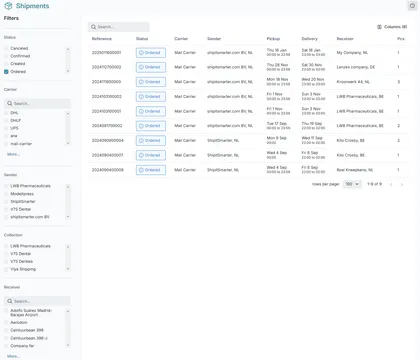Click receiver cell My Company, NL
The height and width of the screenshot is (360, 420).
point(352,53)
